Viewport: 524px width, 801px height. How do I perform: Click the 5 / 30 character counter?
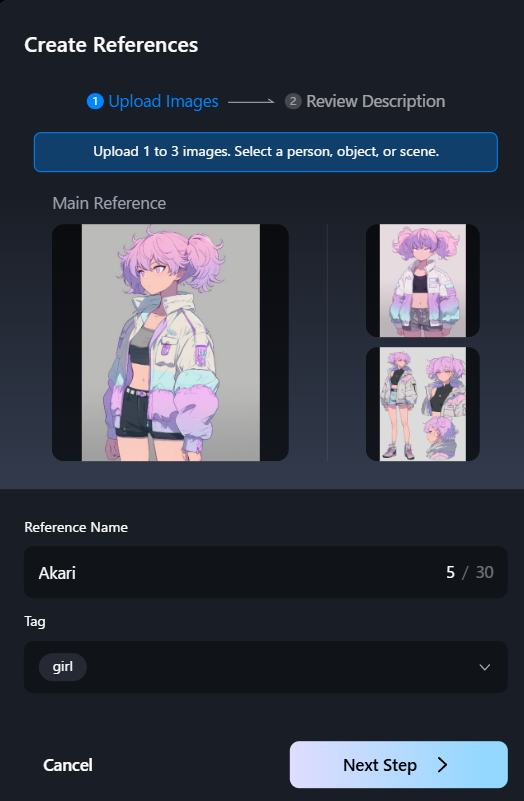pyautogui.click(x=470, y=572)
